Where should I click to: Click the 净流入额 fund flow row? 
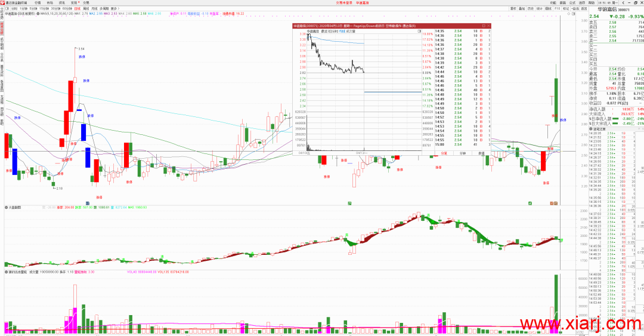(616, 109)
